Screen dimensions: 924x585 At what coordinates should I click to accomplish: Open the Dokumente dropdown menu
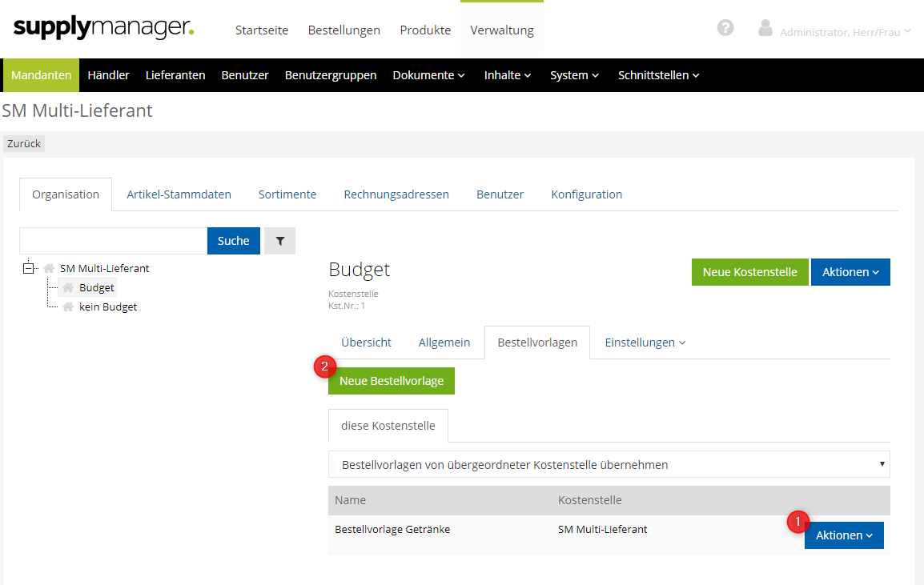[x=428, y=75]
